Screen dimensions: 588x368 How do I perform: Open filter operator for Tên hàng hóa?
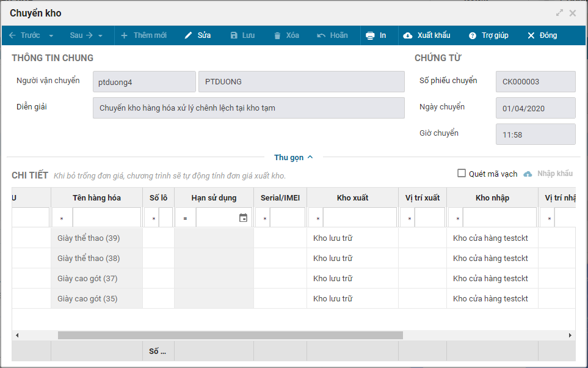click(x=62, y=218)
